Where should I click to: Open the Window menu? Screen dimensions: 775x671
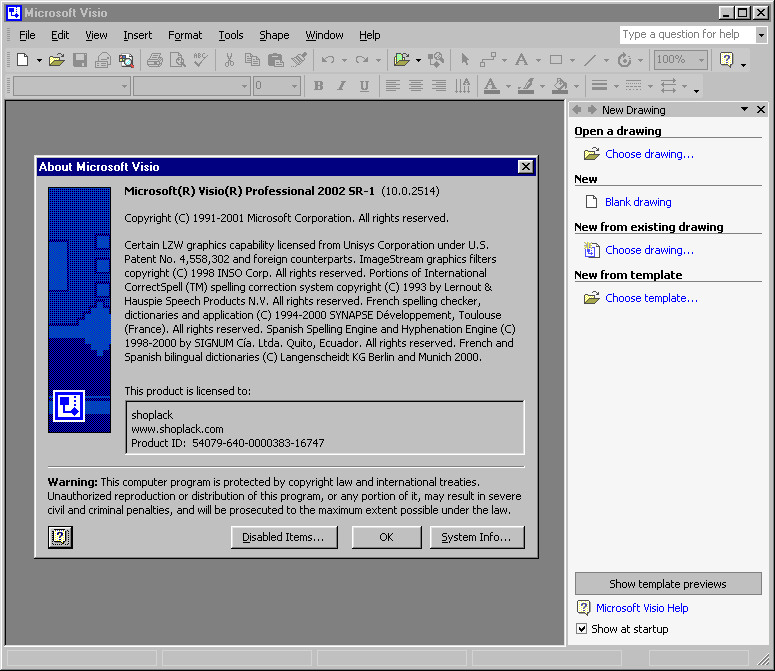tap(324, 35)
